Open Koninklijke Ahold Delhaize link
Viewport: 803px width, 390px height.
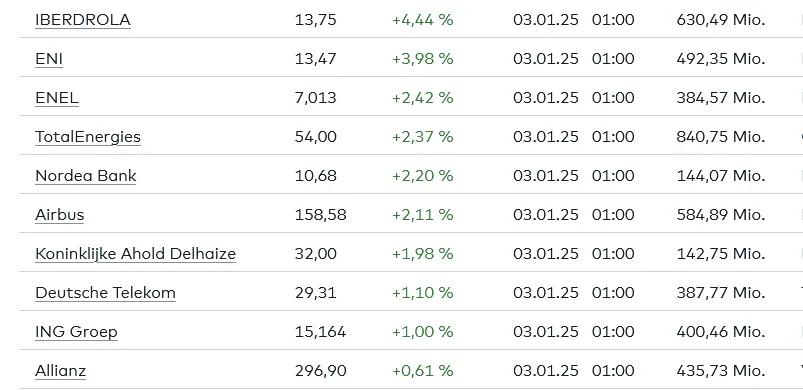tap(135, 253)
